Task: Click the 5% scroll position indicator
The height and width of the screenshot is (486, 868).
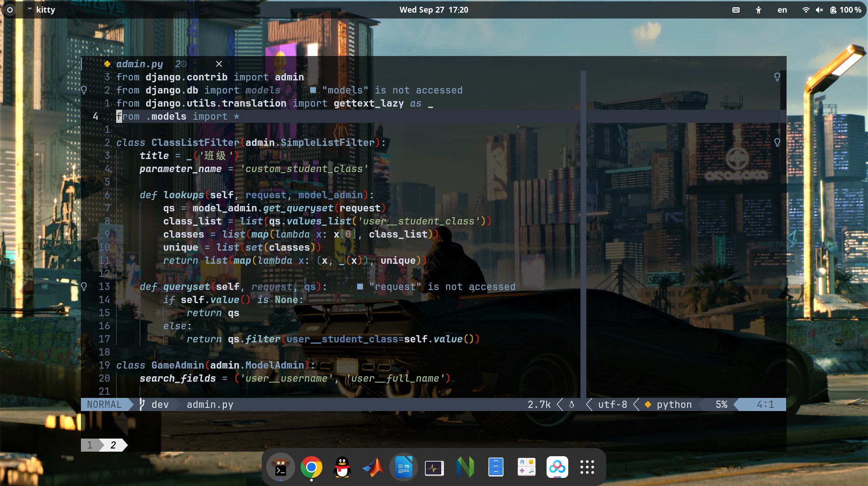Action: coord(722,404)
